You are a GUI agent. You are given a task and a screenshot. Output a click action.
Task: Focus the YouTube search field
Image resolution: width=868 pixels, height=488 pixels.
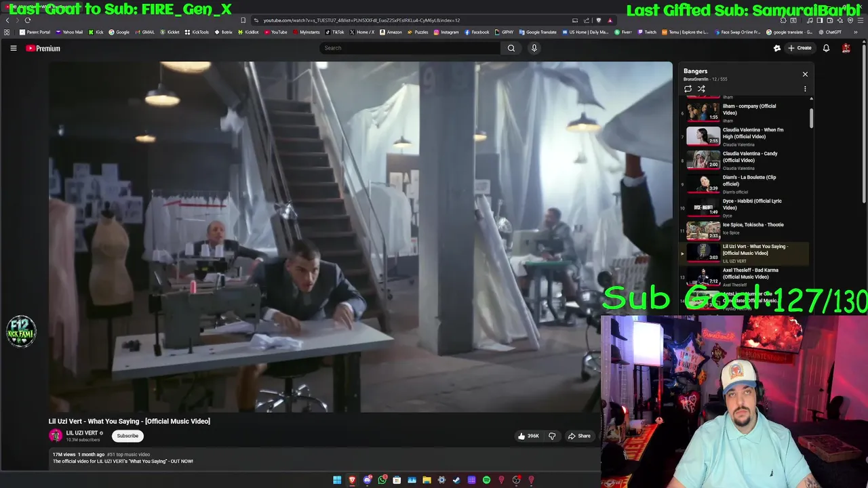tap(410, 48)
